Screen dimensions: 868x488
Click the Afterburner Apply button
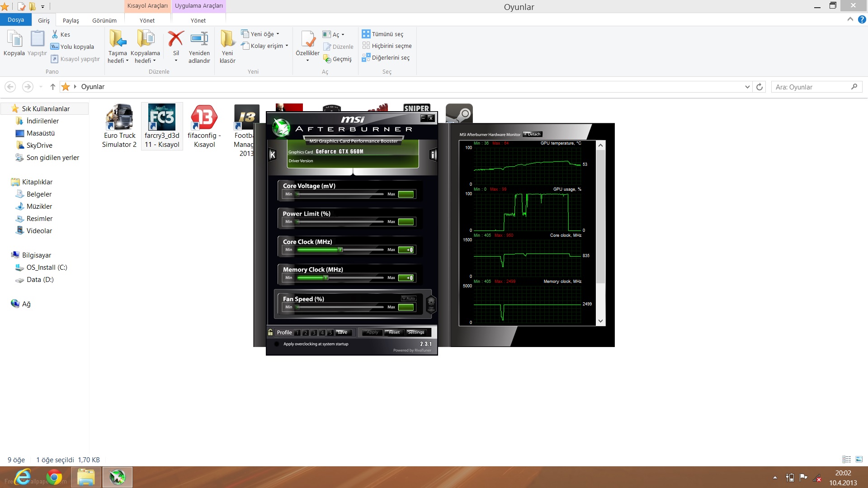click(x=372, y=332)
